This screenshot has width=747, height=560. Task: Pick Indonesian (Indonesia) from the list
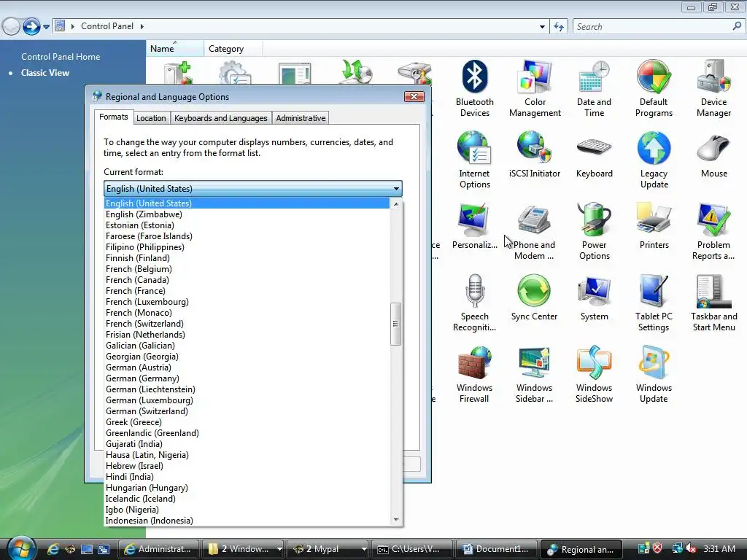point(247,521)
